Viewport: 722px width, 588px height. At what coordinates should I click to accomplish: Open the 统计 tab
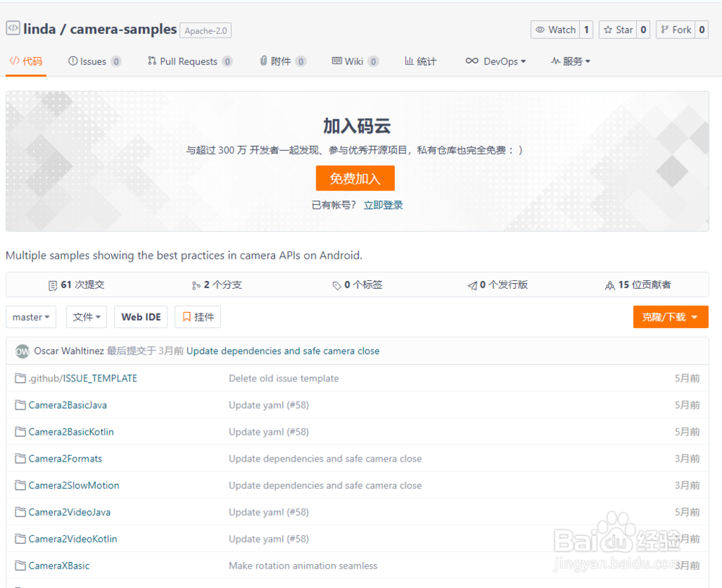[x=420, y=61]
